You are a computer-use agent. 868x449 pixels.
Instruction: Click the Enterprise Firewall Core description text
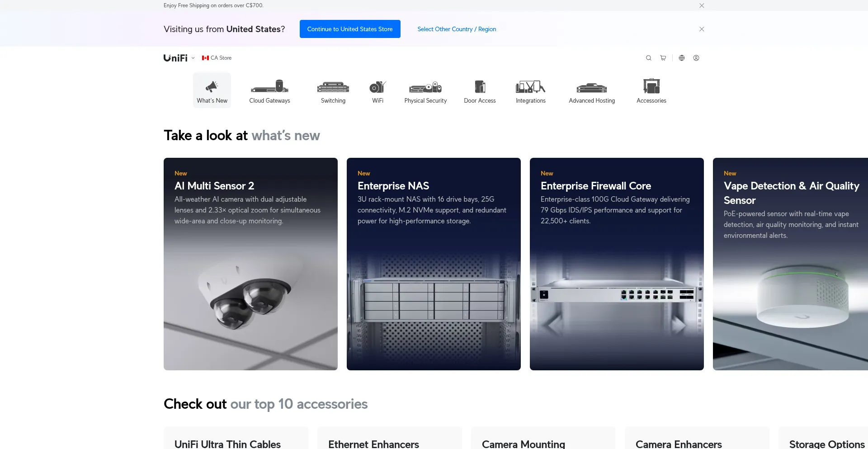coord(615,210)
